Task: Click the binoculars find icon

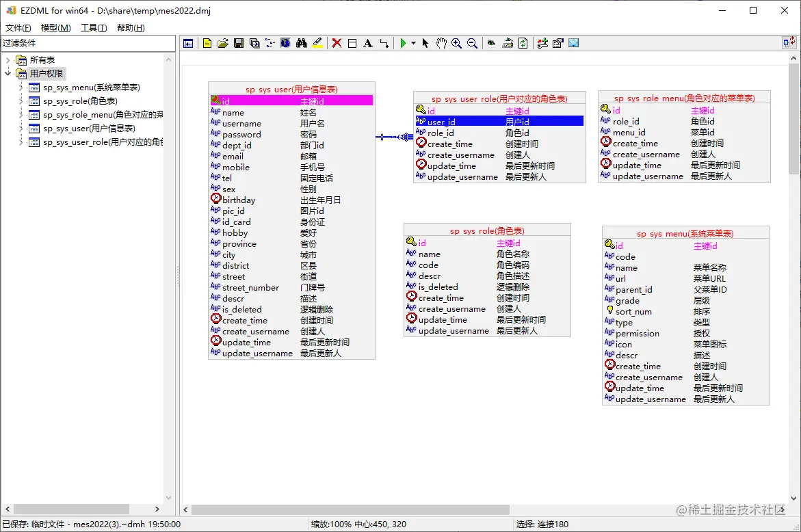Action: (302, 43)
